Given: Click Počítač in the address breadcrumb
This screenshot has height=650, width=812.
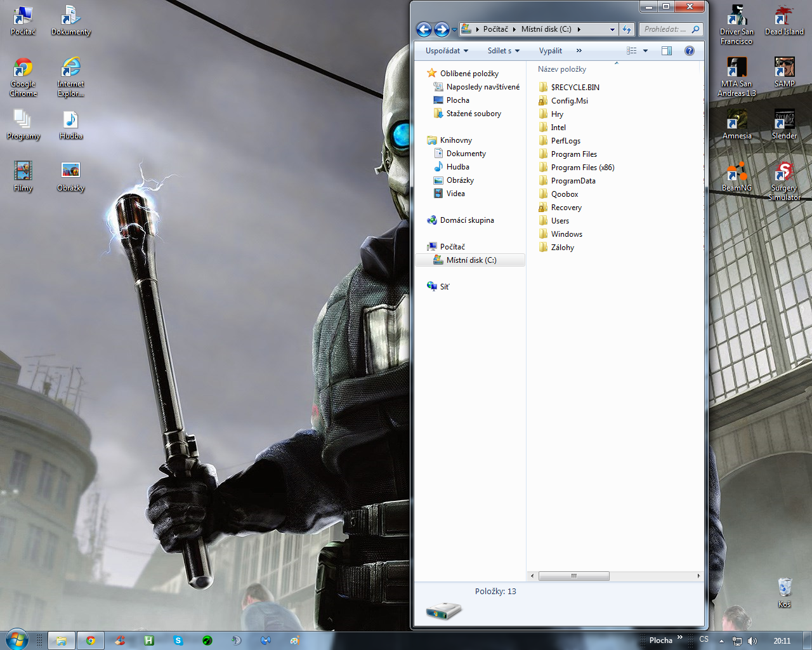Looking at the screenshot, I should [x=495, y=29].
